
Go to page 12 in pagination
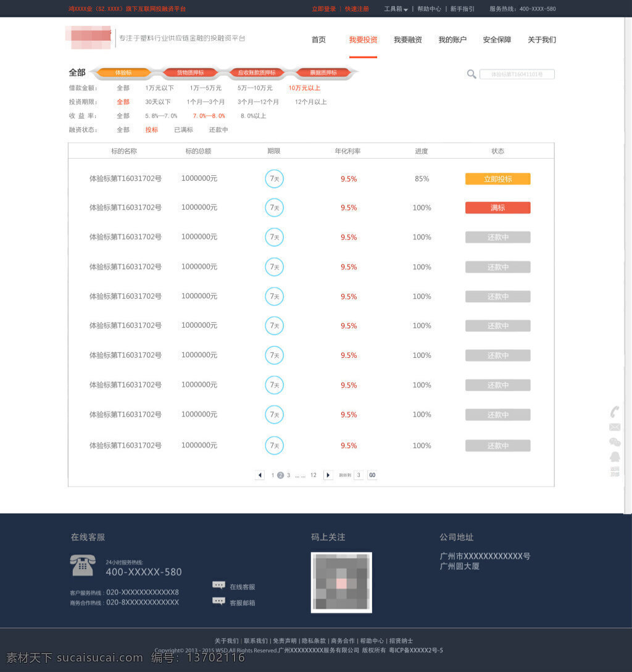(314, 475)
